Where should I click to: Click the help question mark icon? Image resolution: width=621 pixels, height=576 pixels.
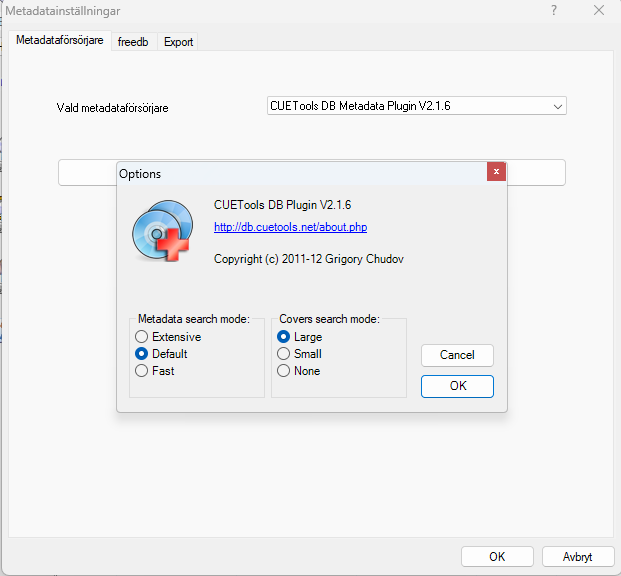pyautogui.click(x=554, y=10)
